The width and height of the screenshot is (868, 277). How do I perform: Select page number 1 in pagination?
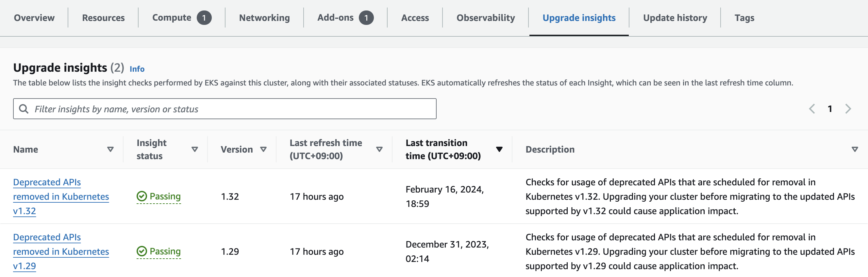(x=830, y=109)
